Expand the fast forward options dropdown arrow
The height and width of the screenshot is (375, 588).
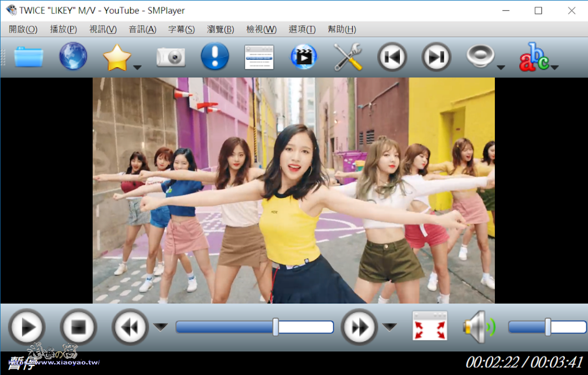coord(390,327)
